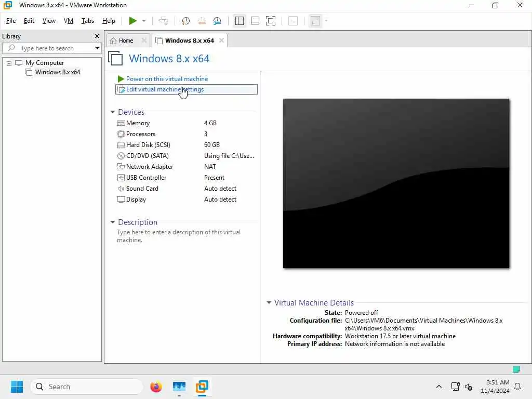The image size is (532, 399).
Task: Launch Firefox from the taskbar
Action: click(x=156, y=387)
